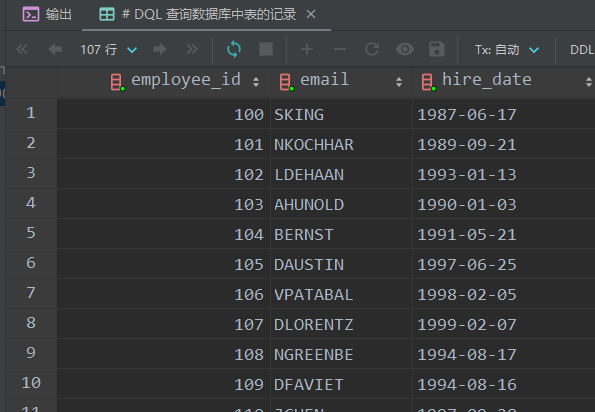Go to previous page of results
595x412 pixels.
pos(55,49)
